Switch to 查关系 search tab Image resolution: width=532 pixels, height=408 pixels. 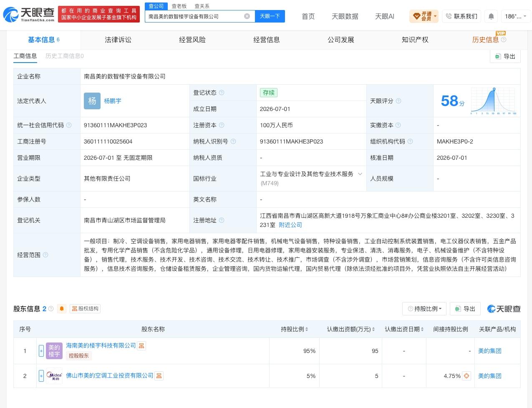point(202,6)
